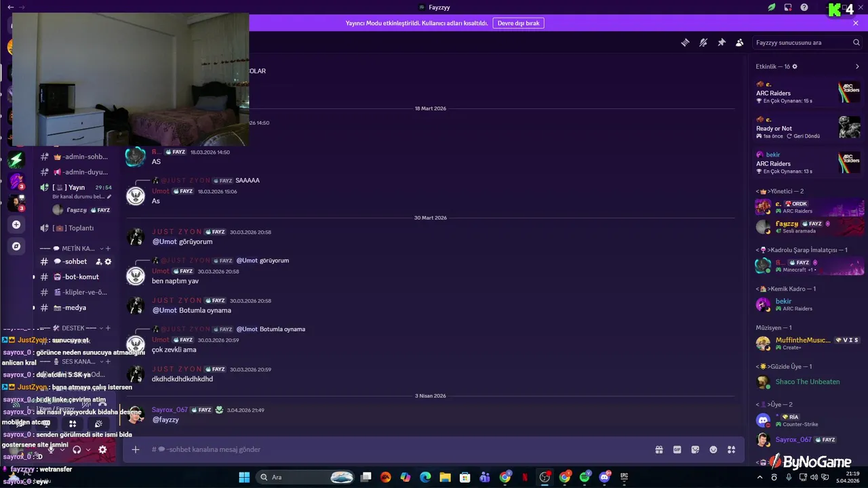
Task: Toggle channel notification mute bell
Action: [x=703, y=42]
